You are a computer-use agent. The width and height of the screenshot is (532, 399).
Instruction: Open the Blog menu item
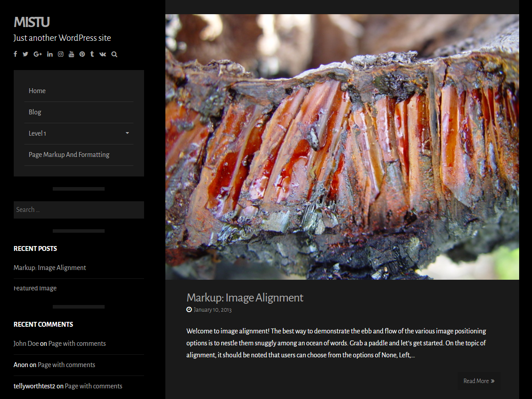click(35, 112)
